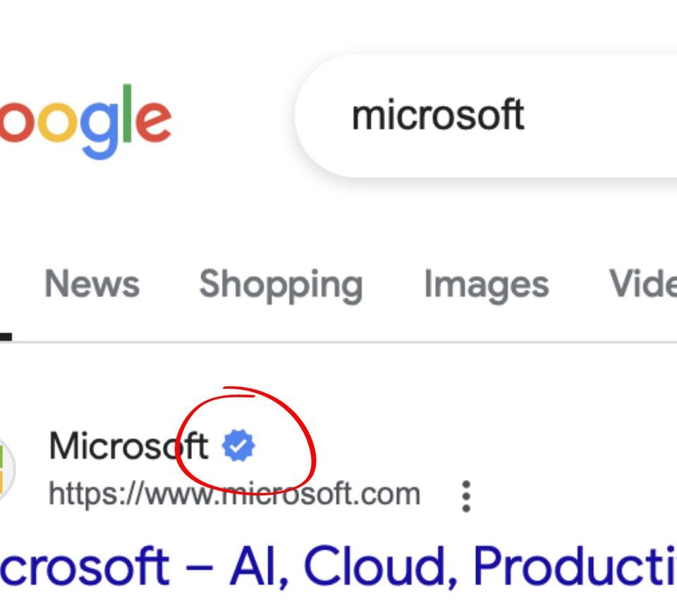Click the https://www.microsoft.com URL text
Viewport: 677px width, 616px height.
234,494
